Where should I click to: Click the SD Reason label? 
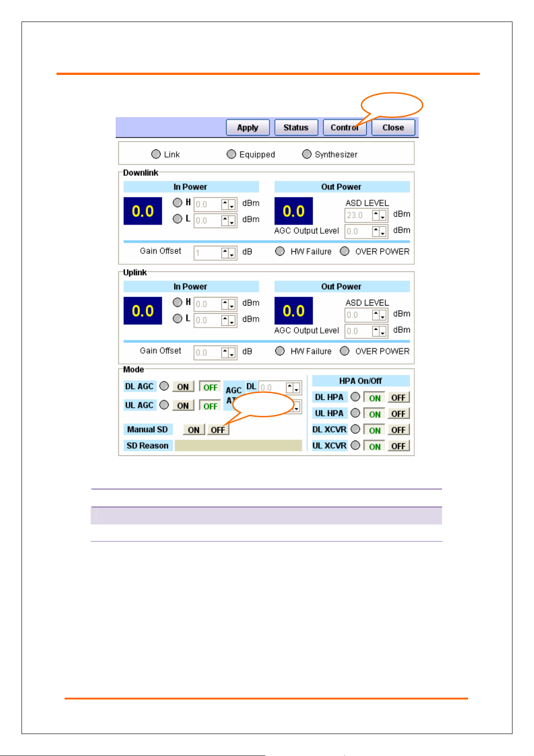coord(148,446)
